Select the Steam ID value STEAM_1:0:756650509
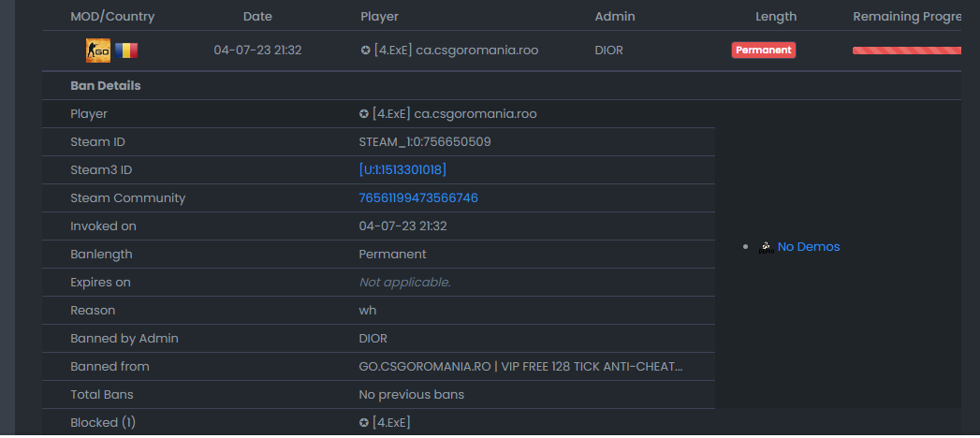 pos(425,142)
